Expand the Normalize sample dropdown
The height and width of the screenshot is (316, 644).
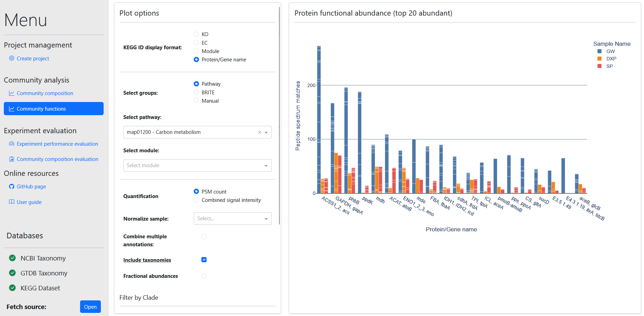coord(232,219)
